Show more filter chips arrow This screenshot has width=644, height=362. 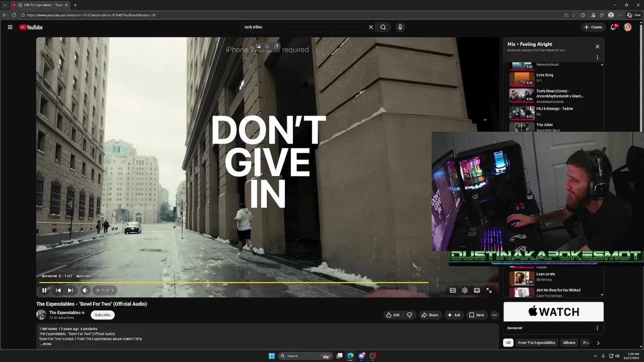click(x=598, y=343)
